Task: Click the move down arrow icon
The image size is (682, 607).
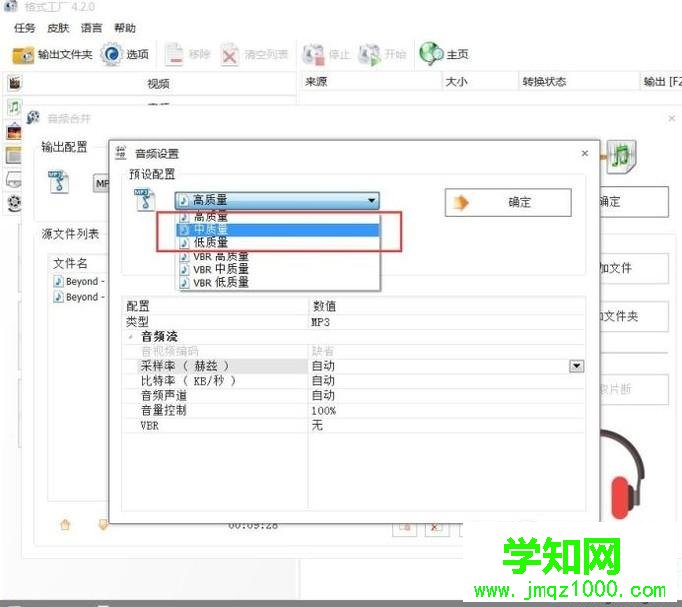Action: point(103,525)
